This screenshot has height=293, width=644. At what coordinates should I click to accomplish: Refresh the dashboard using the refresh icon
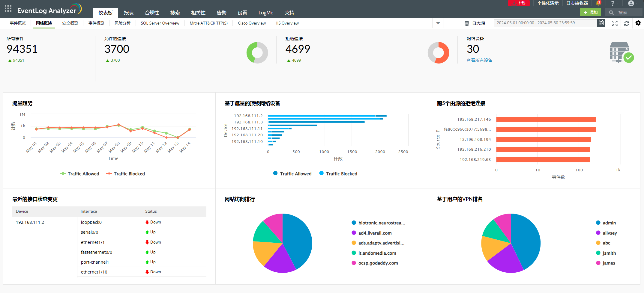(627, 23)
